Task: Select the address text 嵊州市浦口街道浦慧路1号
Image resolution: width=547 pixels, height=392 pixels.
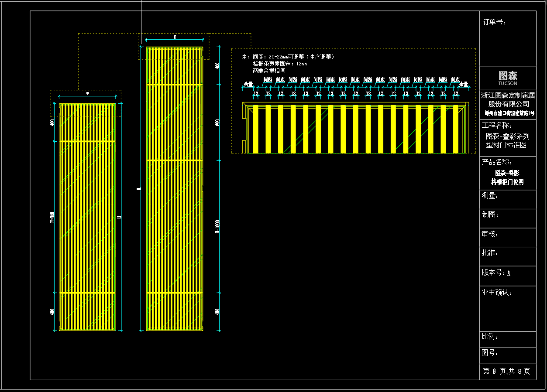Action: pyautogui.click(x=509, y=113)
